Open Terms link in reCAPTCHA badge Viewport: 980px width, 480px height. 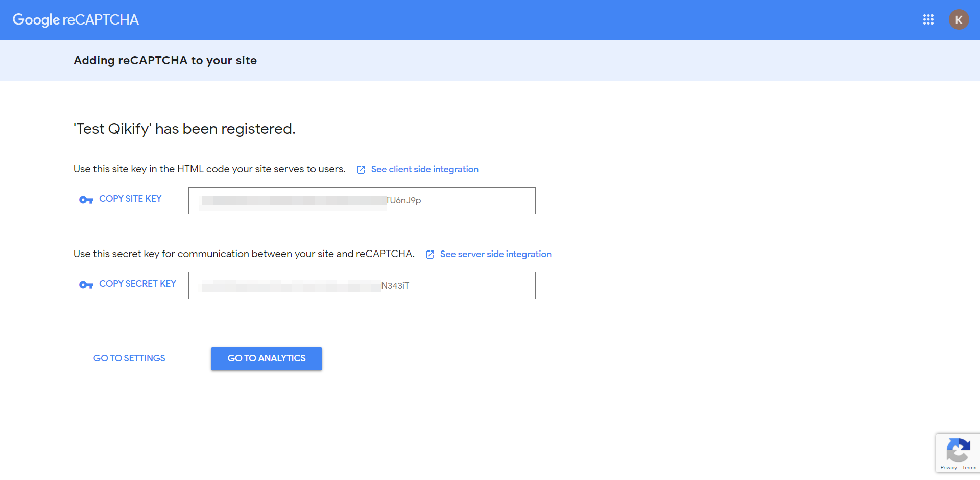(969, 468)
